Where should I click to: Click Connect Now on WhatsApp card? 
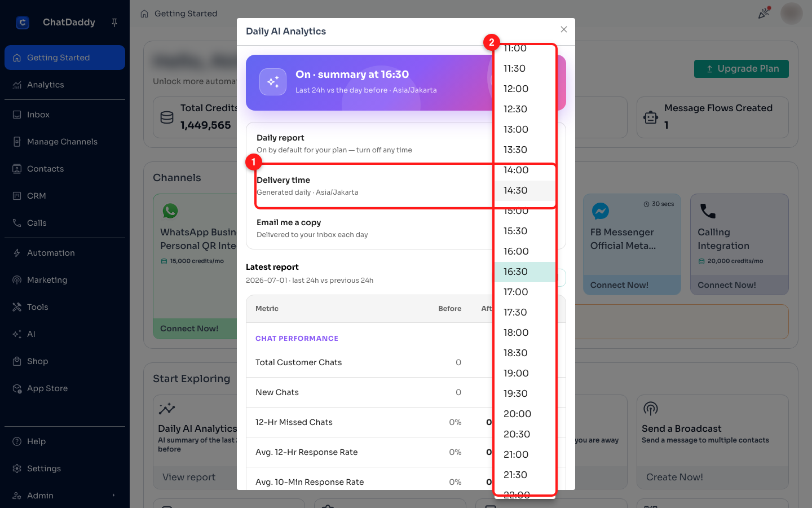click(189, 329)
